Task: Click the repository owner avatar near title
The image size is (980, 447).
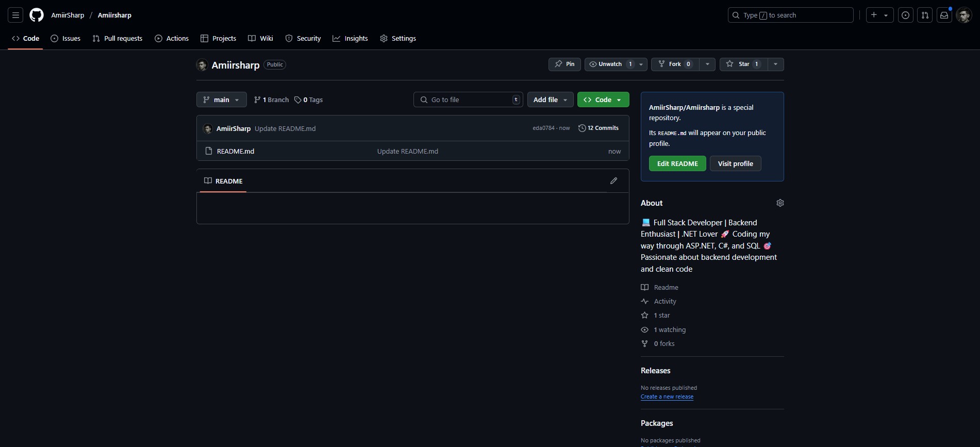Action: pyautogui.click(x=202, y=65)
